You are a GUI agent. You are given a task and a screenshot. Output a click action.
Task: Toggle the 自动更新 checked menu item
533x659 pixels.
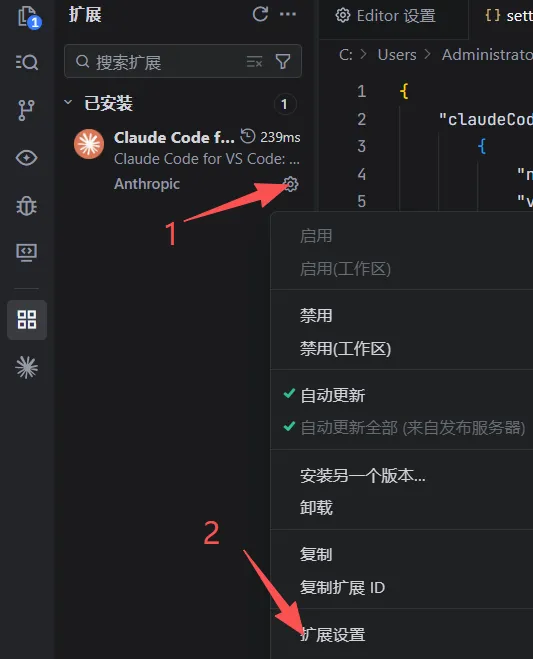coord(332,395)
